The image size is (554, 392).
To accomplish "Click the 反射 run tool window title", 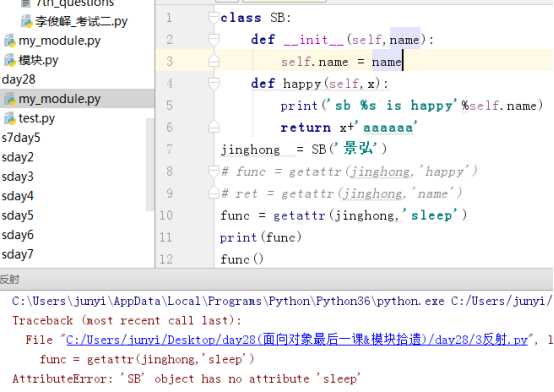I will [x=10, y=280].
